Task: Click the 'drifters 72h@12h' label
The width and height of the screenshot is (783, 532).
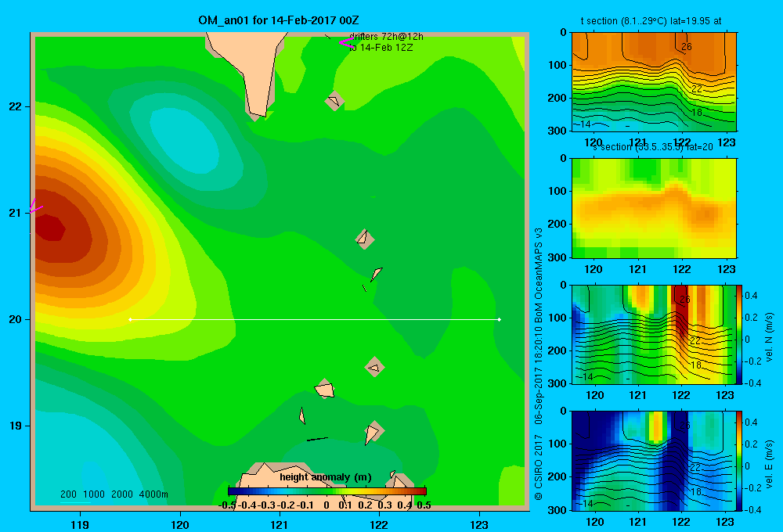Action: coord(386,37)
